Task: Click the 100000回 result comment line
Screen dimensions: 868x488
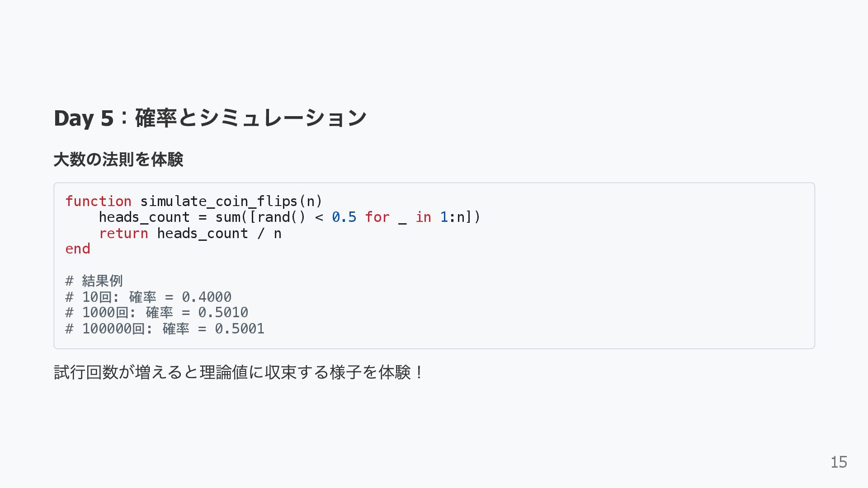Action: [x=165, y=328]
